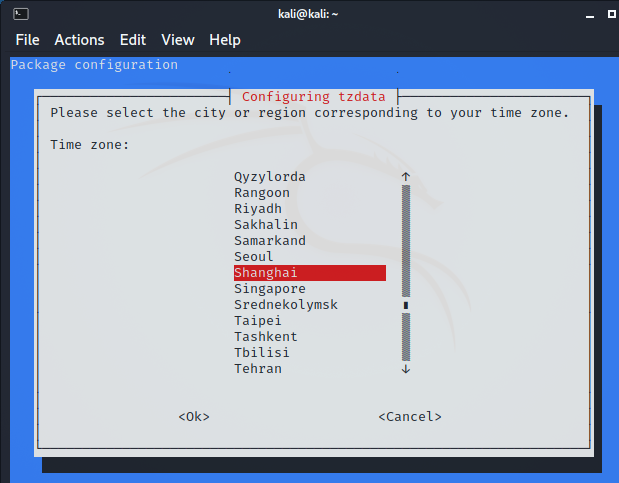Click the scroll down arrow of list
The width and height of the screenshot is (619, 483).
click(x=406, y=369)
